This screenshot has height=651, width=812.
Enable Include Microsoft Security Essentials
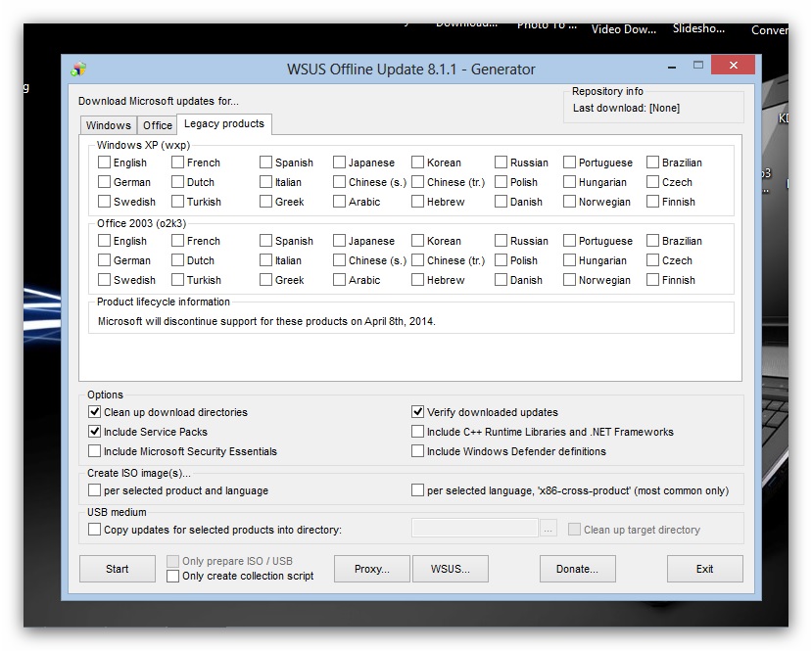pos(95,451)
